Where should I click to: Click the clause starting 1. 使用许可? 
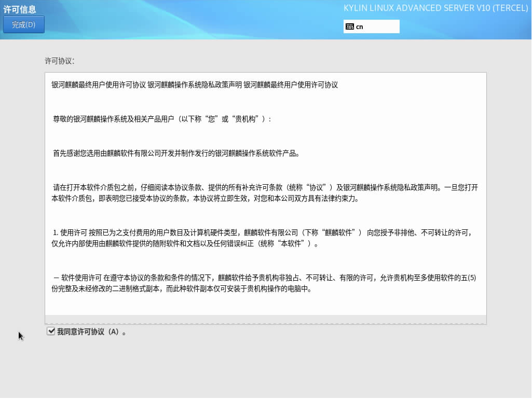coord(262,238)
